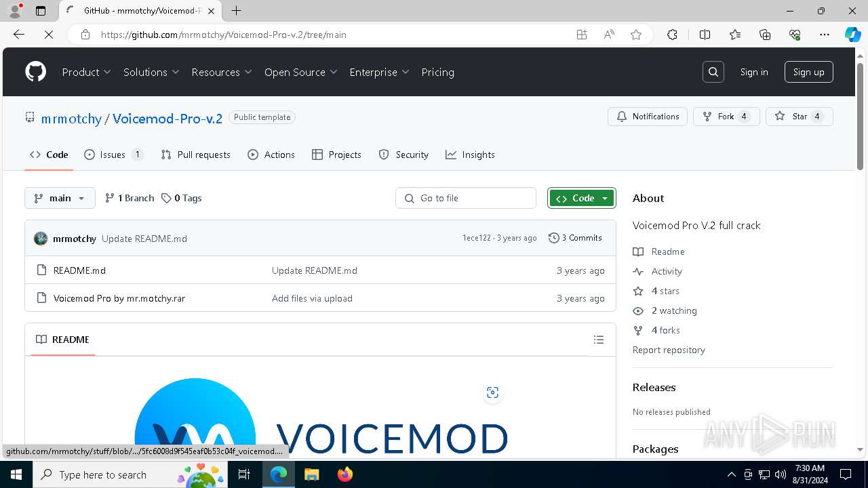Click Sign in

click(x=754, y=72)
